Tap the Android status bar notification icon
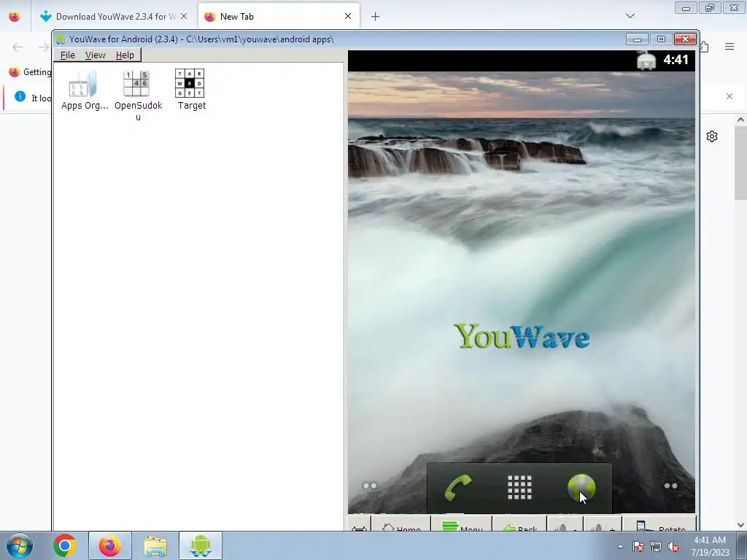The height and width of the screenshot is (560, 747). point(646,60)
